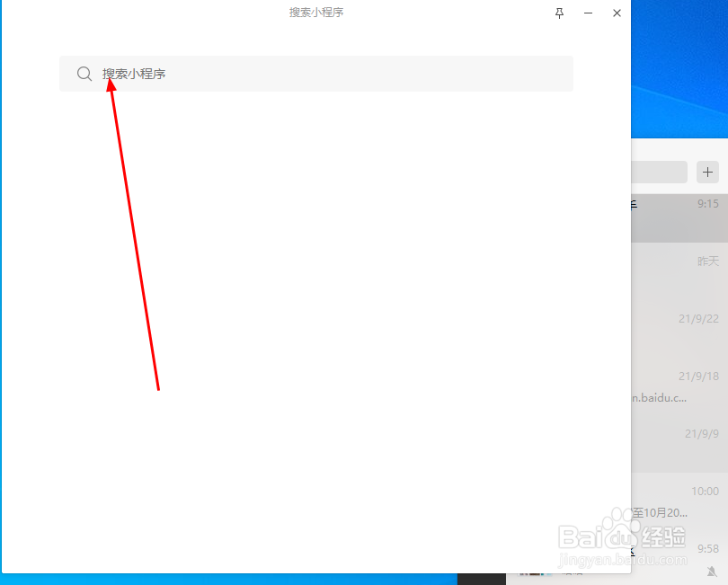Open the chat containing the n.baidu.c link
This screenshot has height=585, width=728.
tap(683, 386)
